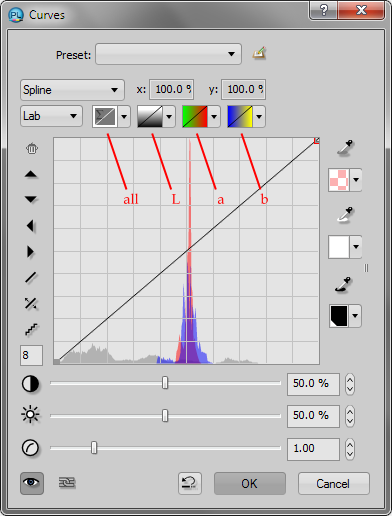Click the gamma slider handle
Image resolution: width=392 pixels, height=516 pixels.
94,448
